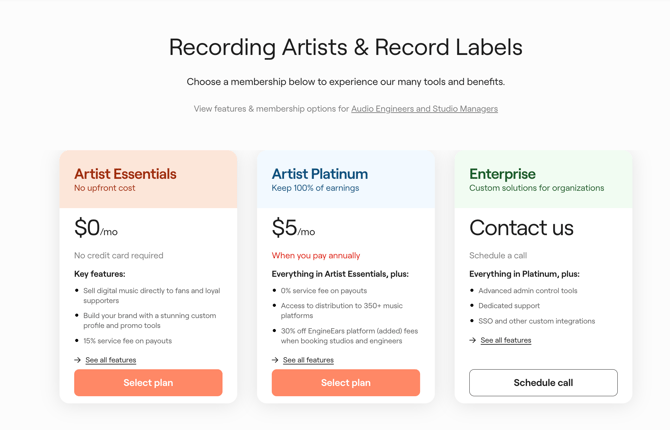
Task: Click the Artist Platinum card heading
Action: coord(320,174)
